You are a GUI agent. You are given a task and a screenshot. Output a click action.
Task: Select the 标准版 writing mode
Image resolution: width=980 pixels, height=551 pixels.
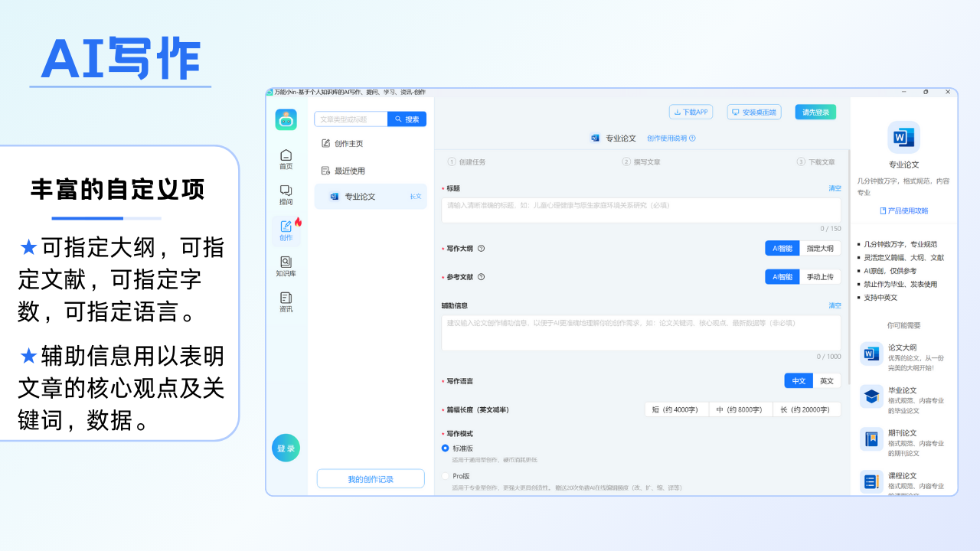pos(445,450)
